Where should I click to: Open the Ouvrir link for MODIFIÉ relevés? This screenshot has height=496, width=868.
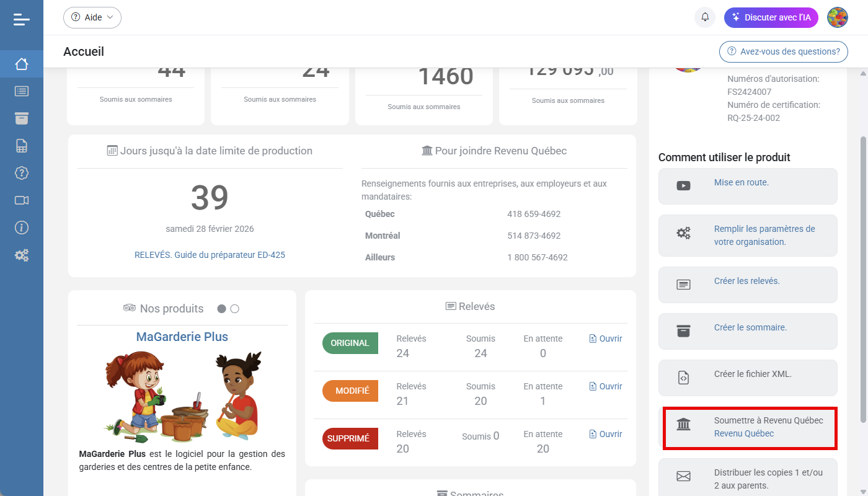point(605,386)
